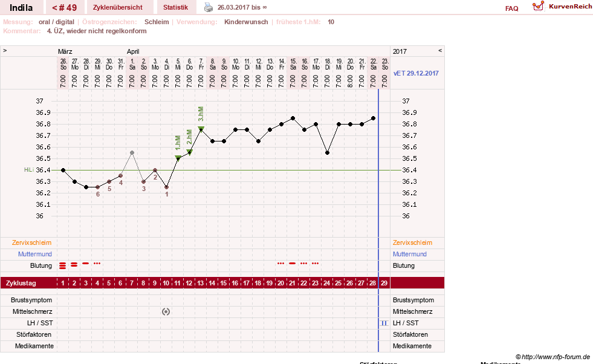Select the 3.hM green triangle marker

tap(201, 129)
